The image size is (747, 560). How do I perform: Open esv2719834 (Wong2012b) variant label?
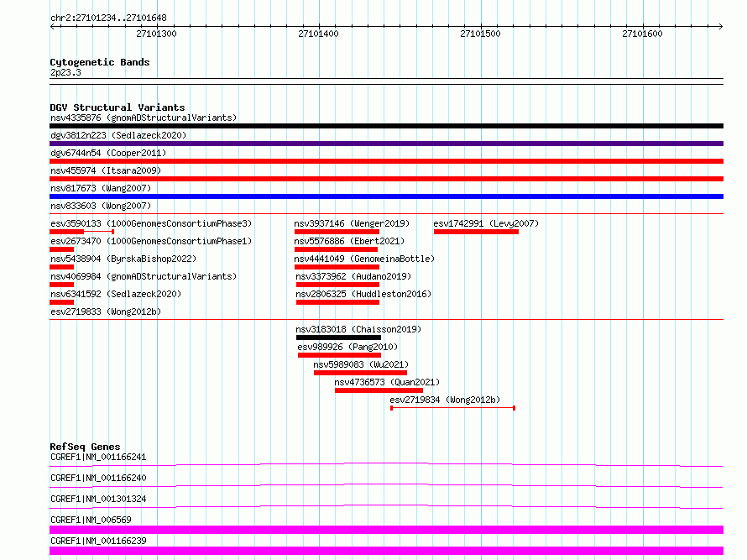(445, 400)
